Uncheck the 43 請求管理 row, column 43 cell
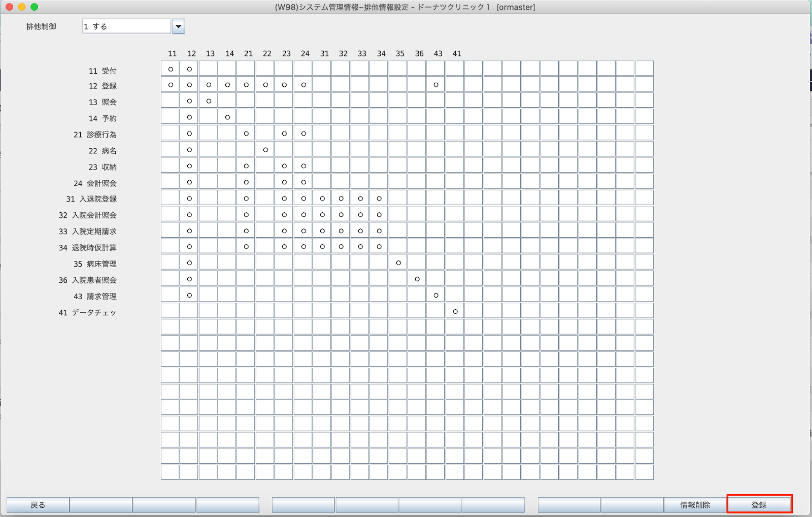812x517 pixels. coord(436,295)
